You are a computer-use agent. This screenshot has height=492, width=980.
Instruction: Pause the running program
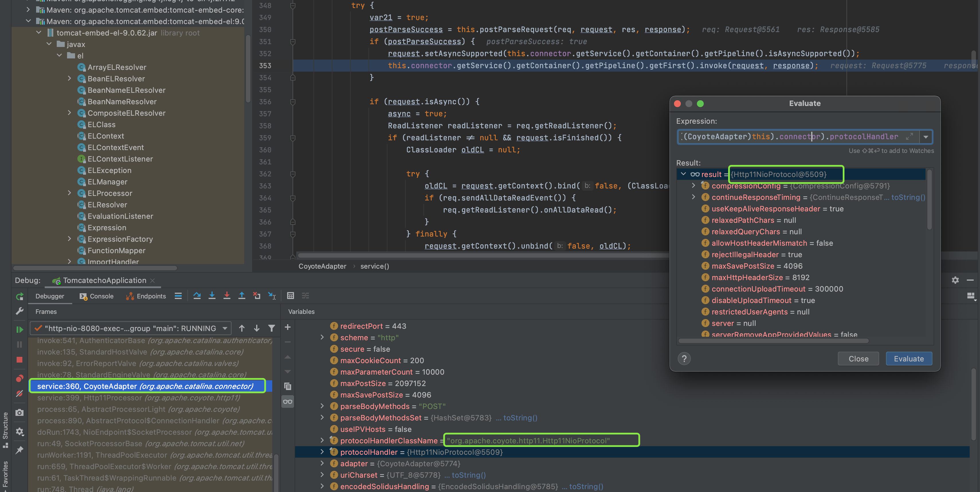[x=19, y=345]
